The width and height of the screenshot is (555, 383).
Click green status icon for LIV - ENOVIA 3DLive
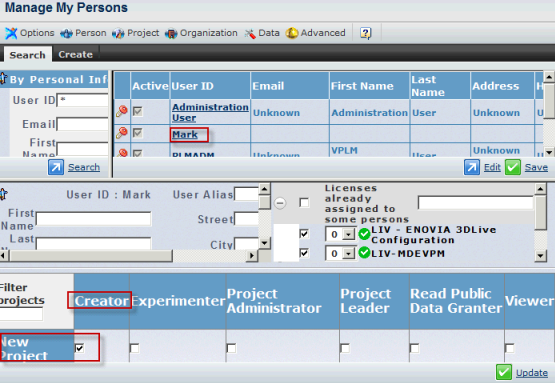pos(364,234)
